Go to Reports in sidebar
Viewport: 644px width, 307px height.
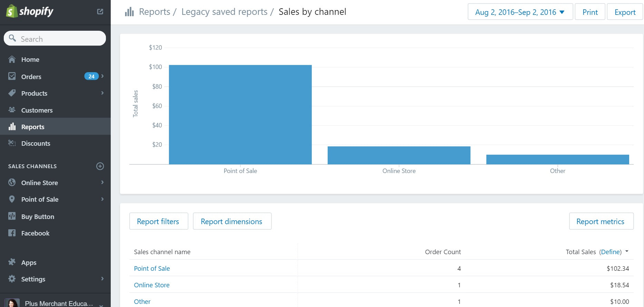33,127
